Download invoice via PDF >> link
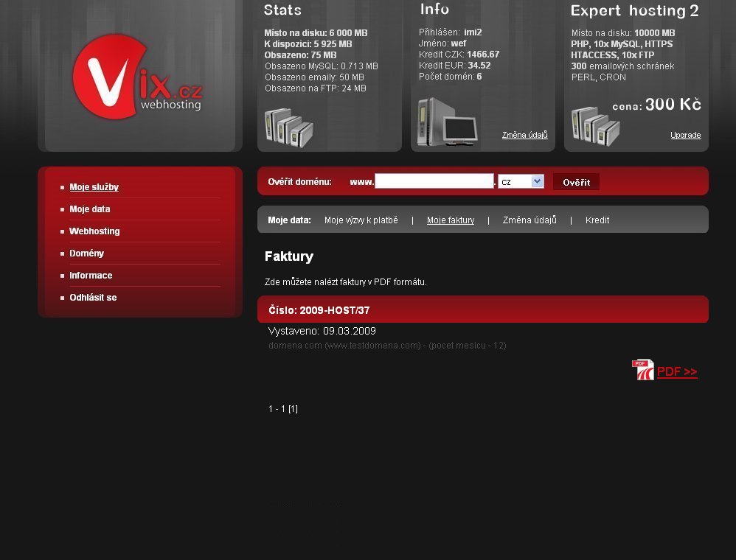736x560 pixels. pyautogui.click(x=677, y=372)
